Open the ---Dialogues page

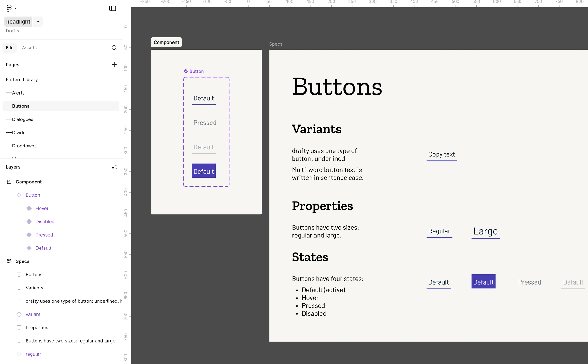tap(20, 119)
